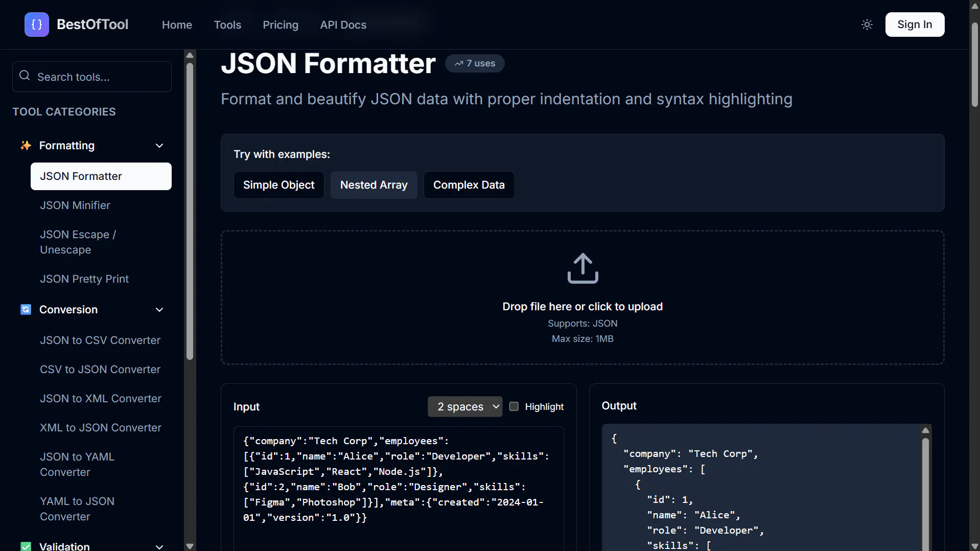Open the API Docs nav item
980x551 pixels.
coord(343,25)
